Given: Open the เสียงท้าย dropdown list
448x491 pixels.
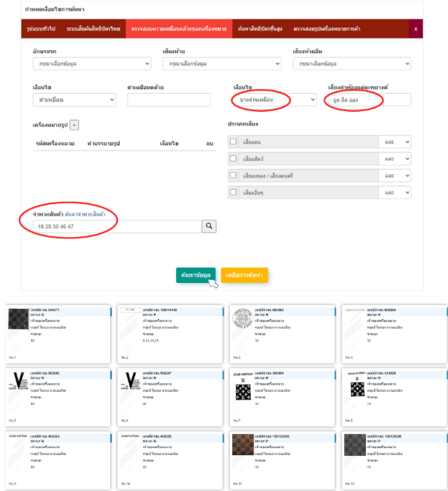Looking at the screenshot, I should (222, 63).
